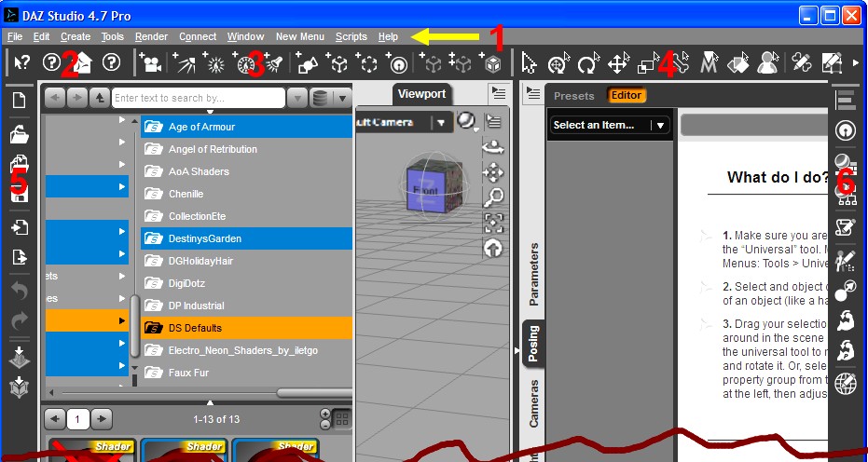Open the Select an Item dropdown

click(610, 125)
